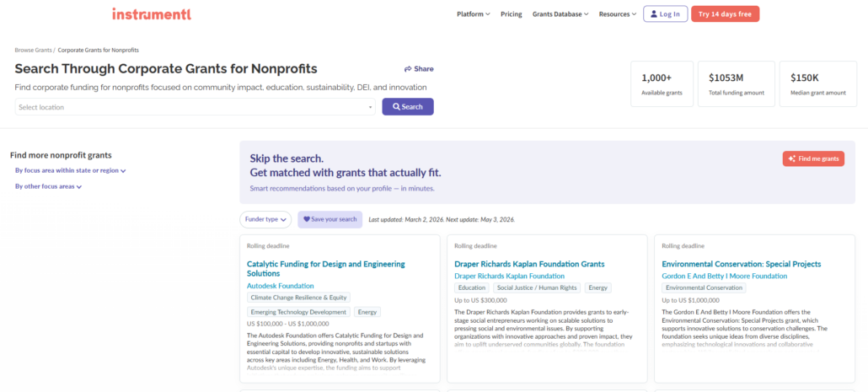Viewport: 868px width, 392px height.
Task: Expand By other focus areas
Action: (48, 186)
